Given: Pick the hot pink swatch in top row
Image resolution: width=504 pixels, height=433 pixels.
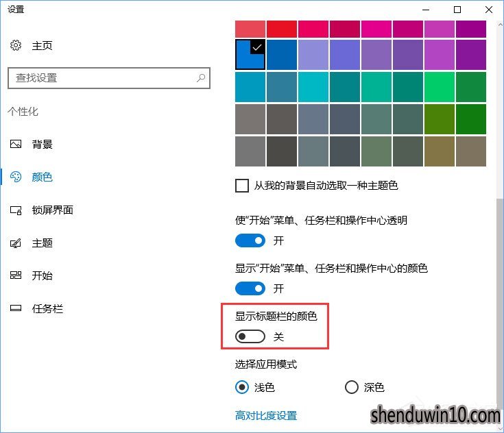Looking at the screenshot, I should pos(376,29).
